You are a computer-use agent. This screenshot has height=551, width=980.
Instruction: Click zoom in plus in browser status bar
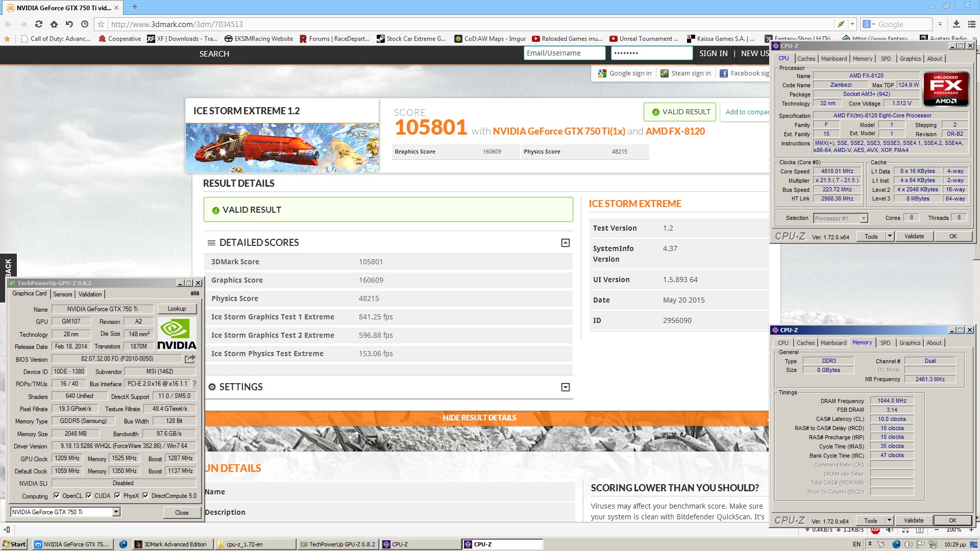pyautogui.click(x=971, y=530)
